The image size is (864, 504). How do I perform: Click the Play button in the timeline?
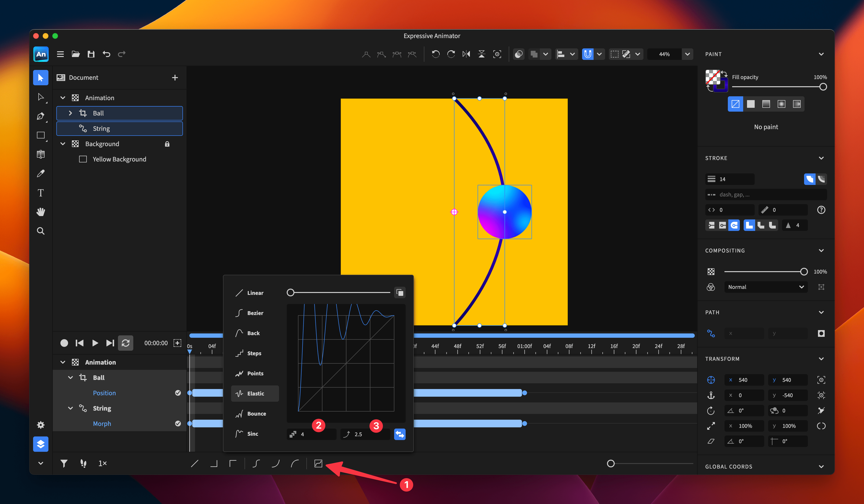click(95, 343)
